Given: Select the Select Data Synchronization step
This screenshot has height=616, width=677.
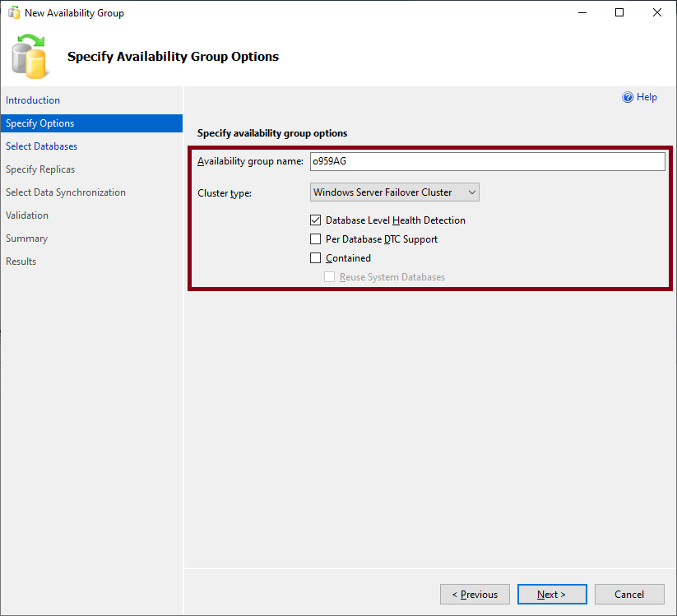Looking at the screenshot, I should pyautogui.click(x=66, y=192).
